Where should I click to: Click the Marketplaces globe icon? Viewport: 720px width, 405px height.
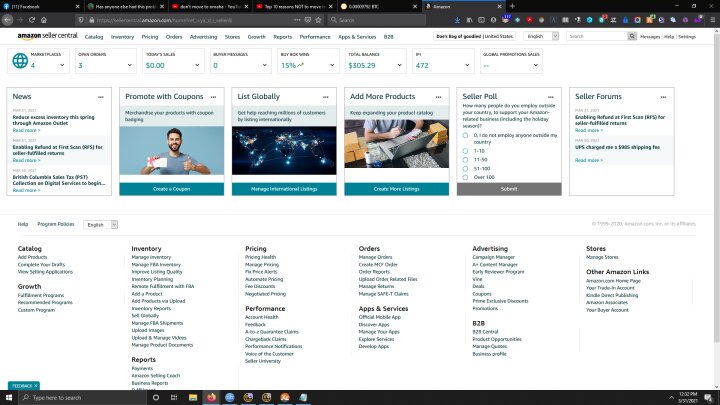click(x=20, y=61)
